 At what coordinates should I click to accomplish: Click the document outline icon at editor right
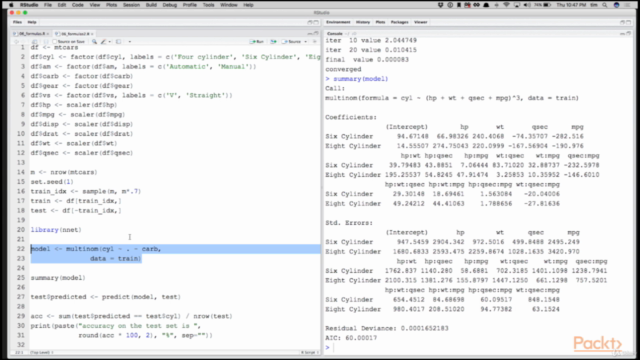pos(314,42)
